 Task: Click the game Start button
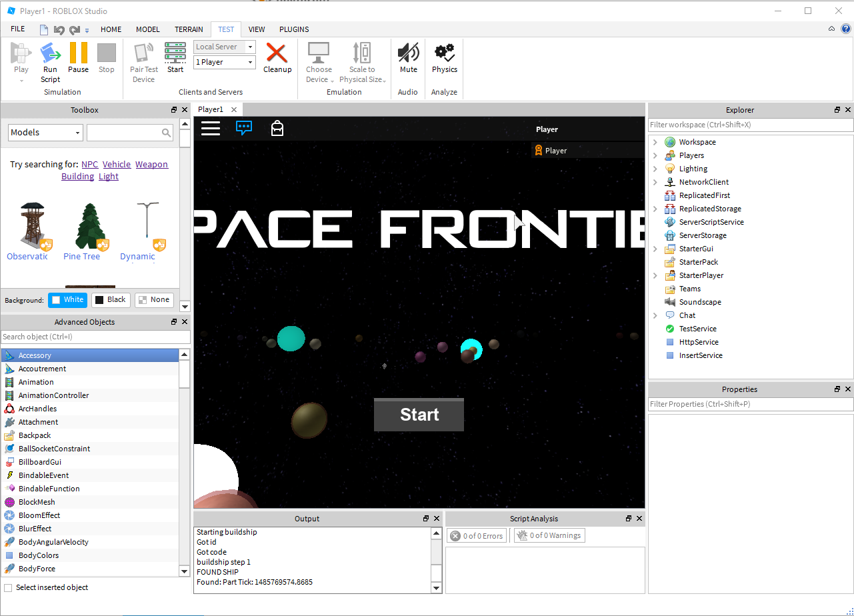pyautogui.click(x=419, y=415)
